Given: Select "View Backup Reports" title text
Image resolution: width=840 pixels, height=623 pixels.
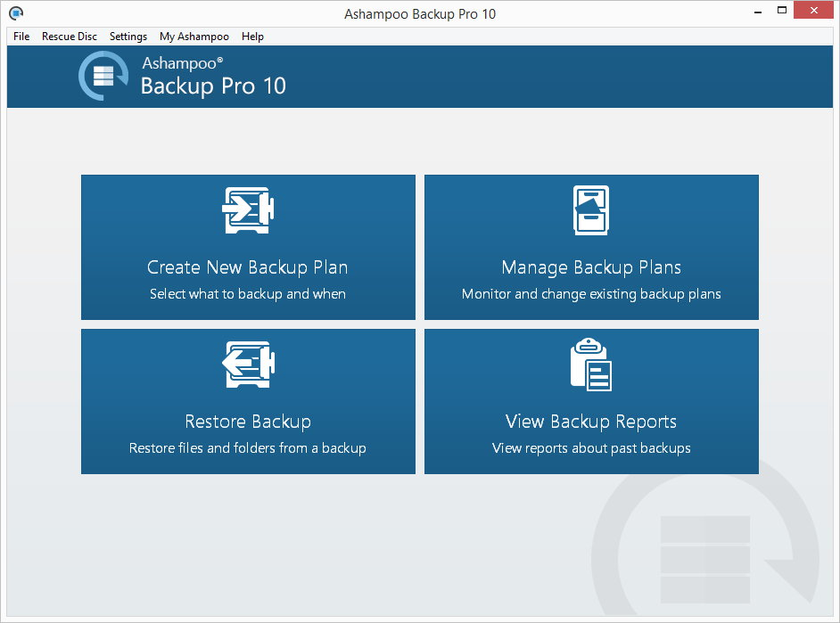Looking at the screenshot, I should (x=591, y=422).
